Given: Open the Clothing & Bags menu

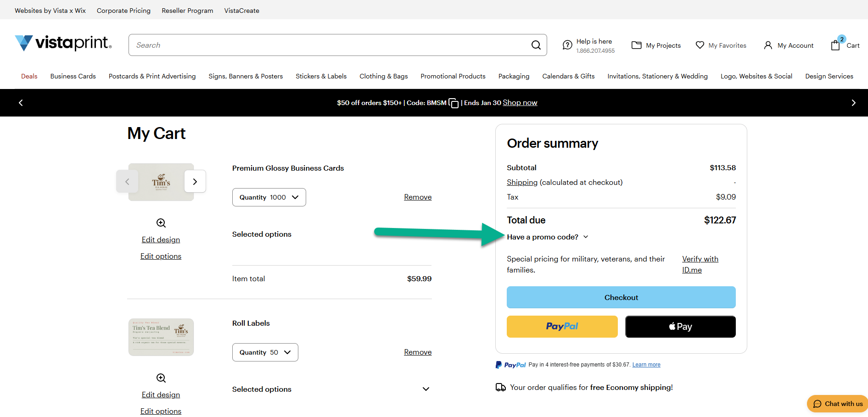Looking at the screenshot, I should pyautogui.click(x=384, y=76).
